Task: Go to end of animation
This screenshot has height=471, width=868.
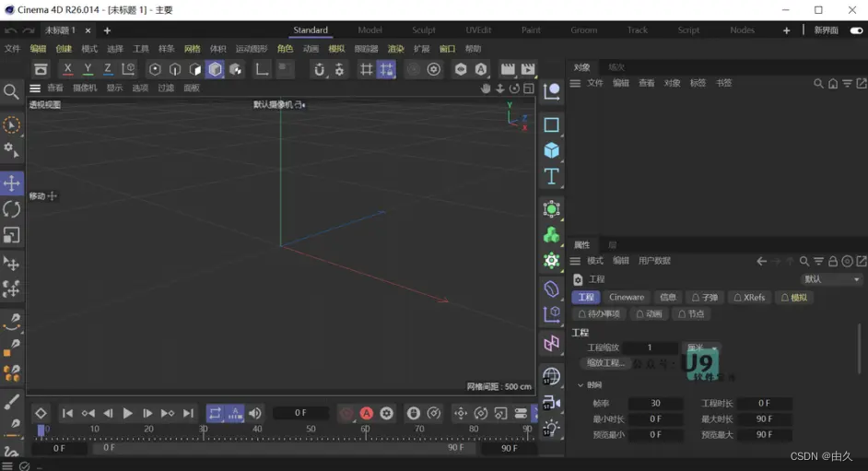Action: [x=188, y=413]
